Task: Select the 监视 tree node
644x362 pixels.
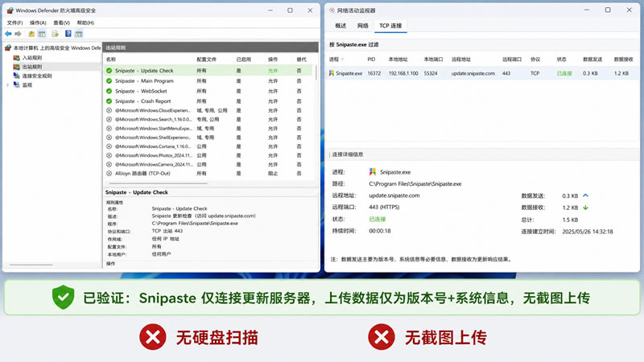Action: [x=27, y=85]
